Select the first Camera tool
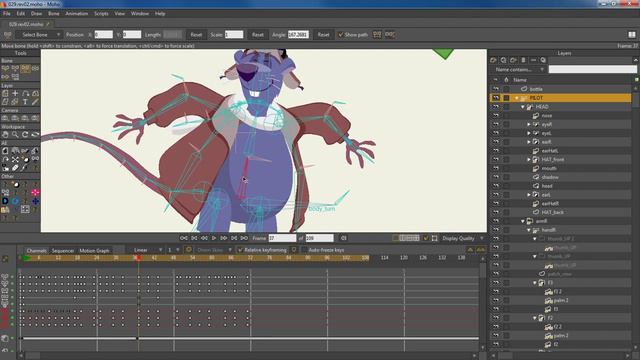This screenshot has height=360, width=640. pyautogui.click(x=5, y=118)
